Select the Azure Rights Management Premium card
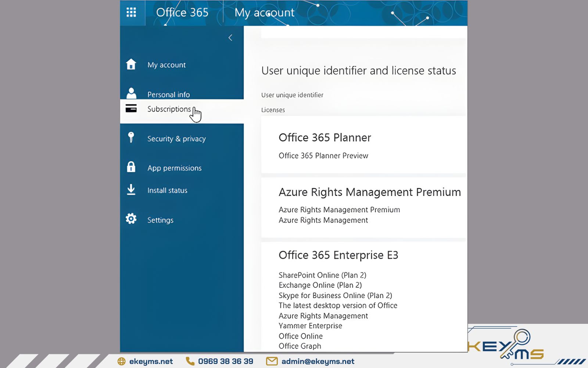The width and height of the screenshot is (588, 368). [x=363, y=207]
